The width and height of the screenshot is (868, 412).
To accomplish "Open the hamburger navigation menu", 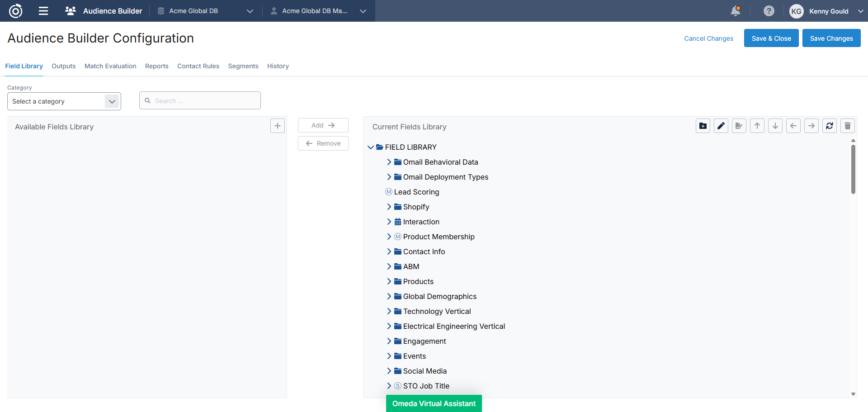I will (x=43, y=11).
